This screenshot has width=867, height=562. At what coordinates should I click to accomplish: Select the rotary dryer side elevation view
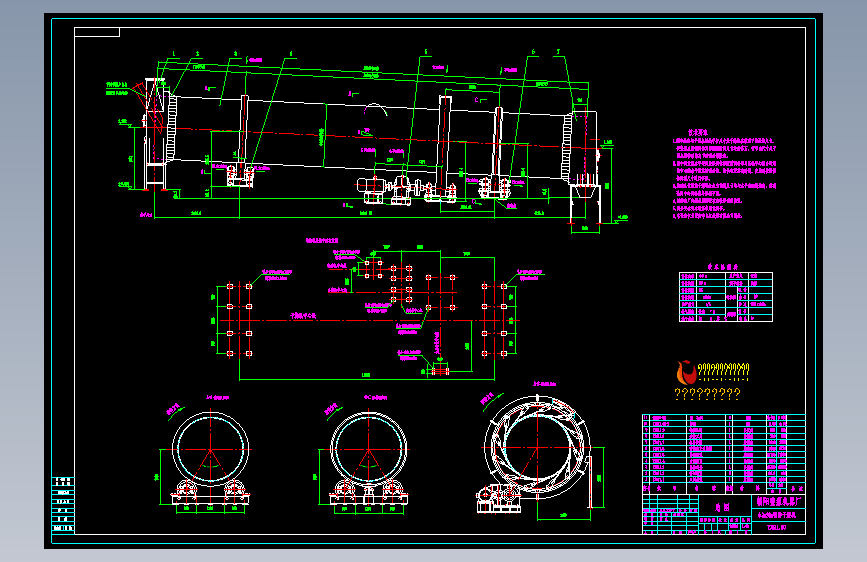[366, 140]
